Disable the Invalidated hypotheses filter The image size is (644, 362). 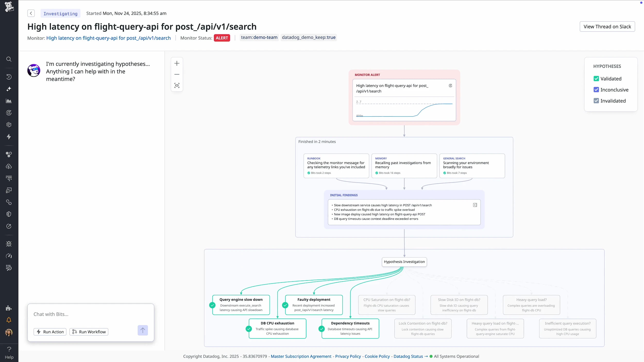tap(596, 101)
